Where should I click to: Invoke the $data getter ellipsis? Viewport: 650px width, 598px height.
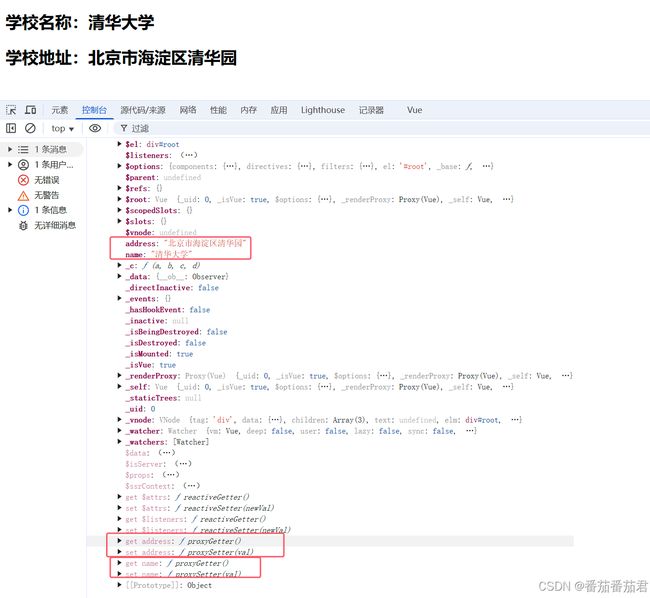click(167, 453)
